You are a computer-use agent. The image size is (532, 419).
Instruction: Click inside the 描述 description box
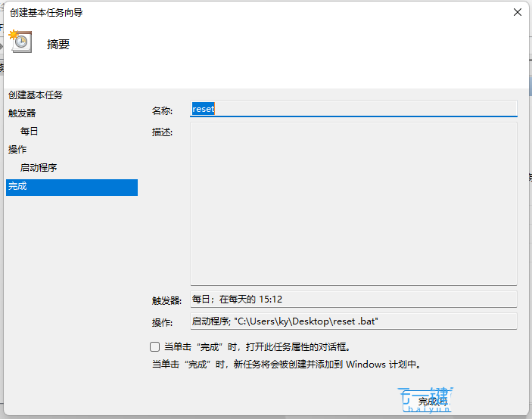click(353, 203)
